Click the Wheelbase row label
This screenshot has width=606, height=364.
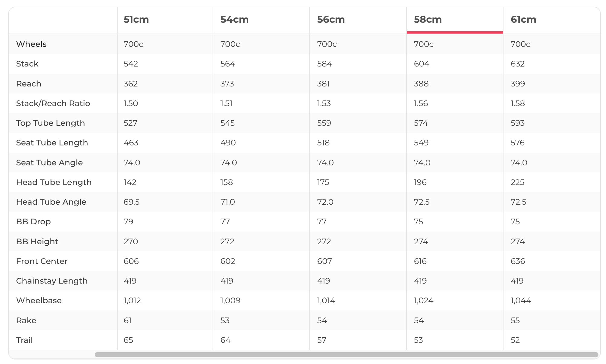click(x=39, y=301)
